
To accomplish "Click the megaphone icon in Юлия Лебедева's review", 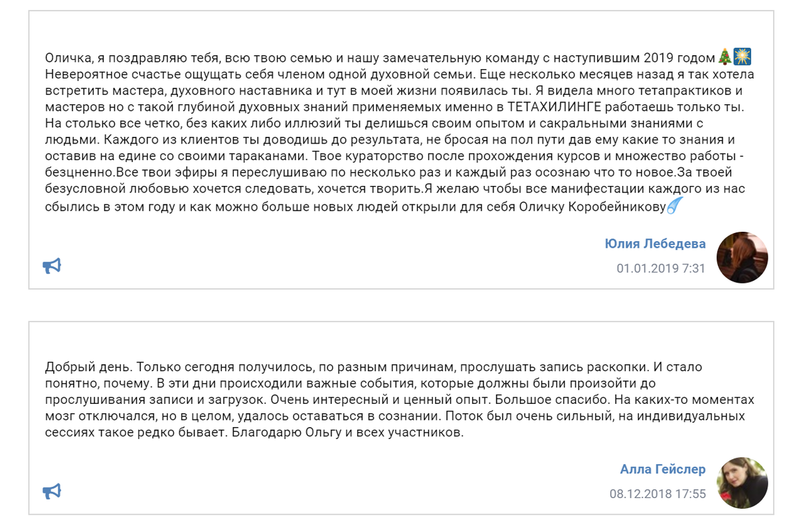I will point(52,266).
